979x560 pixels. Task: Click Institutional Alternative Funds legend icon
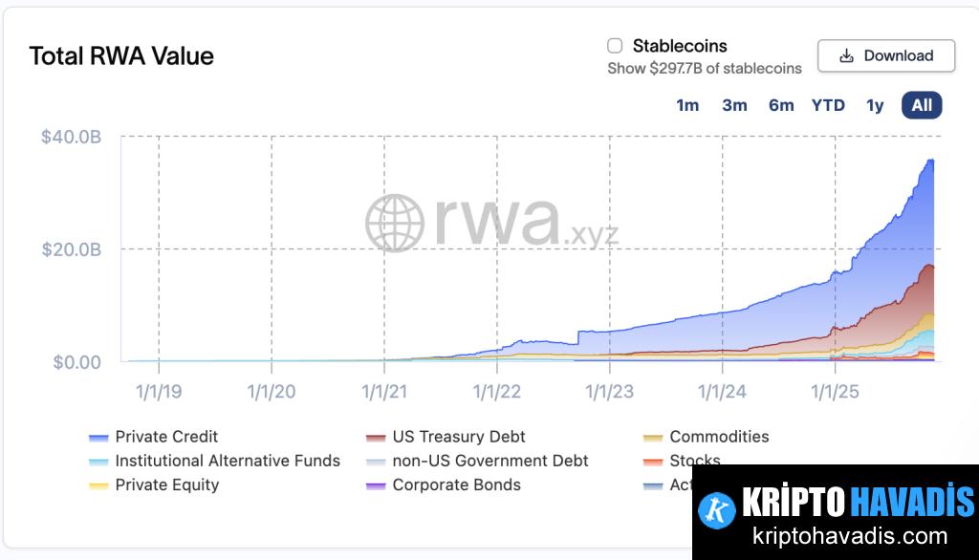pos(98,462)
